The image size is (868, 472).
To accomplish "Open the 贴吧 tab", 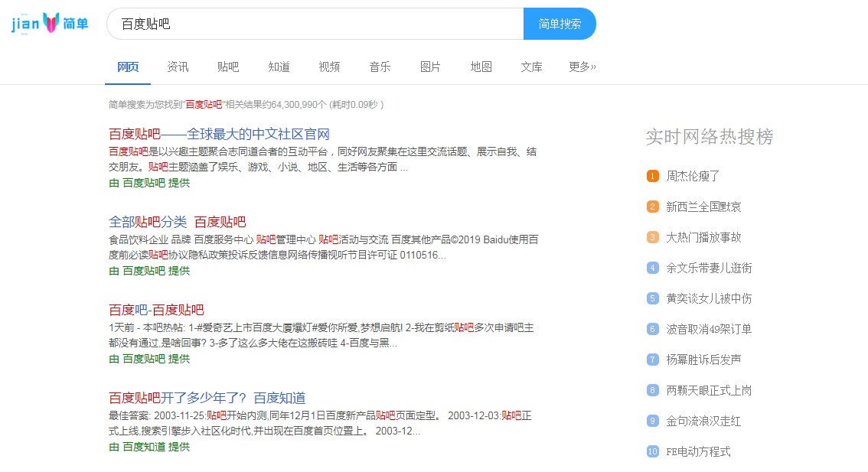I will (228, 67).
